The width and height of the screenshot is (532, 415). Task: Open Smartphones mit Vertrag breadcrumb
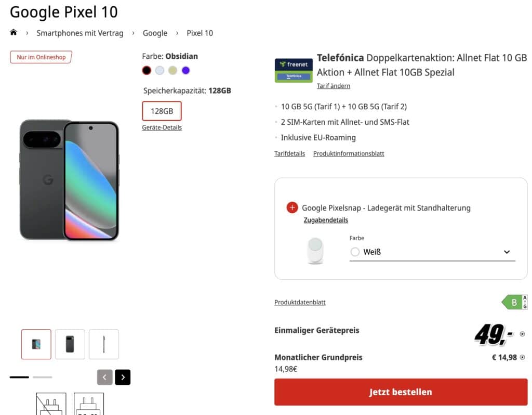click(x=80, y=33)
